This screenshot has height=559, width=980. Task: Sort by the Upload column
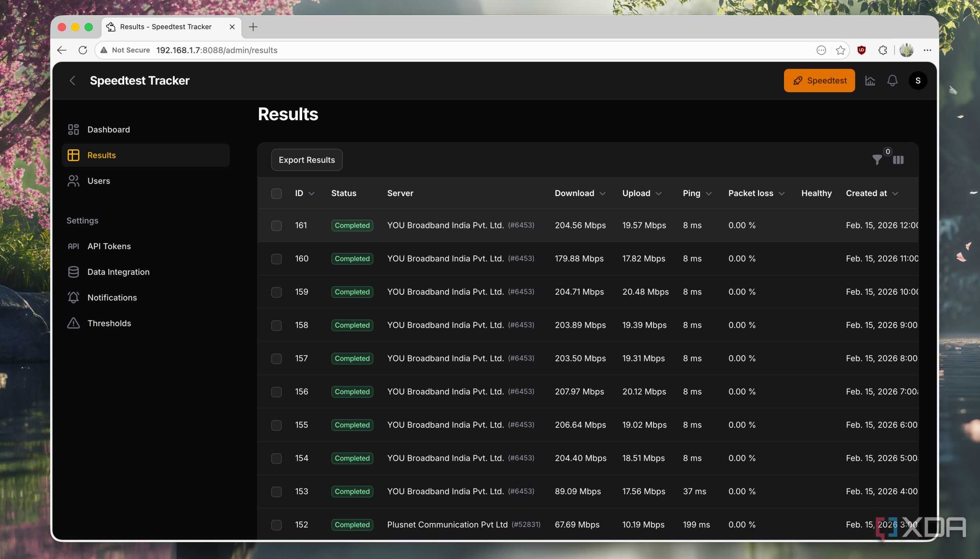642,193
